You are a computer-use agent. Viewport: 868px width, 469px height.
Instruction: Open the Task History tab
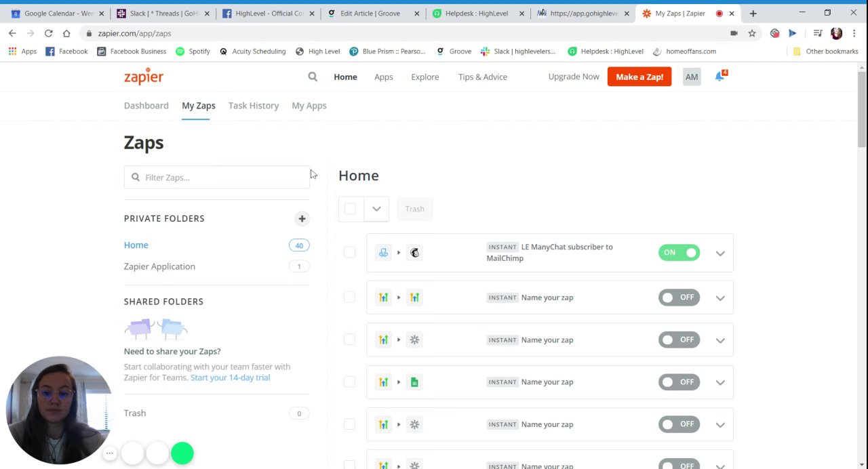click(x=254, y=106)
